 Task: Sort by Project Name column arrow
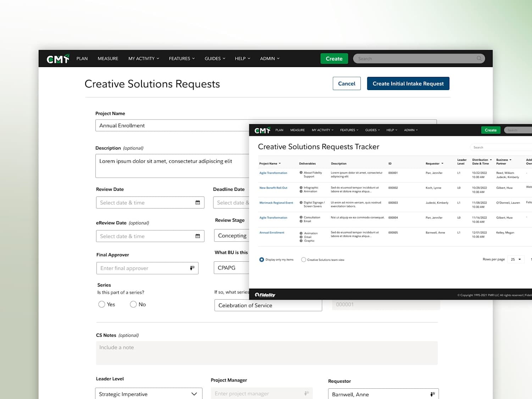[280, 164]
